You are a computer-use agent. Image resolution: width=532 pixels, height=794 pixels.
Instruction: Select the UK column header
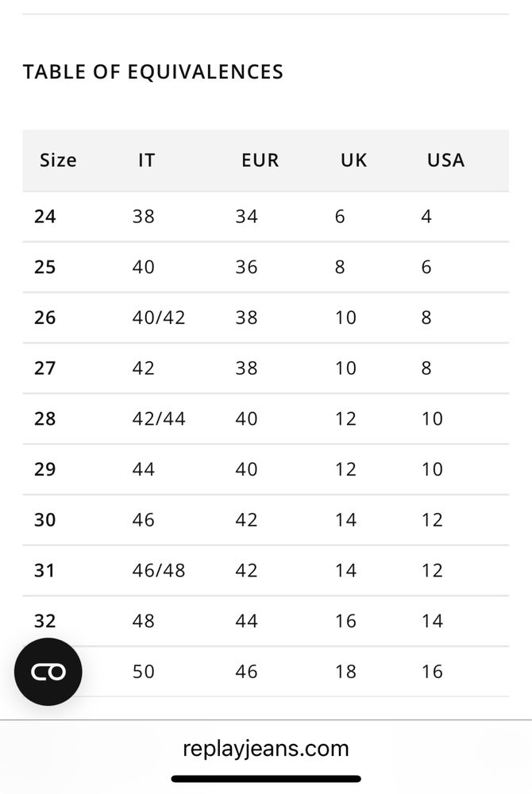point(353,160)
